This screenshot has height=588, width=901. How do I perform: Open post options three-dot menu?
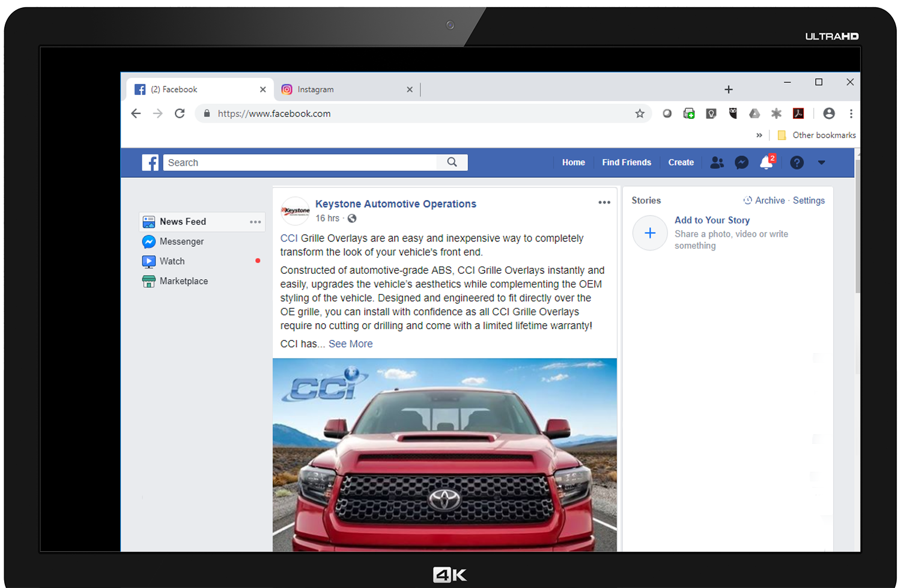tap(604, 202)
